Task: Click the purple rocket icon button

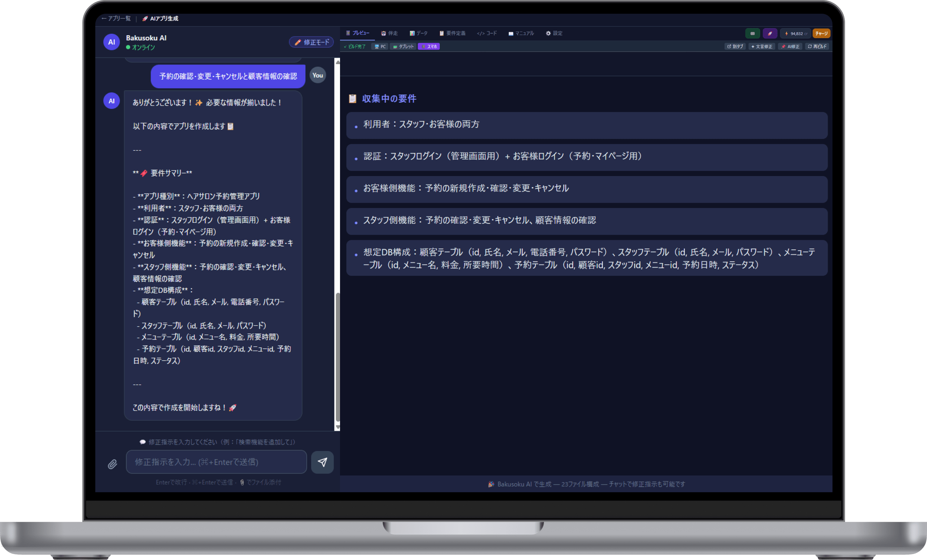Action: 770,33
